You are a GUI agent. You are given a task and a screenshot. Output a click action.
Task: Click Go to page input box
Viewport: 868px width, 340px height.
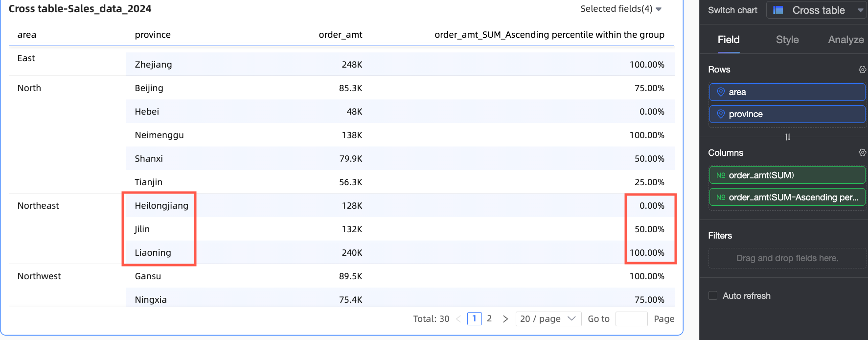pos(631,319)
